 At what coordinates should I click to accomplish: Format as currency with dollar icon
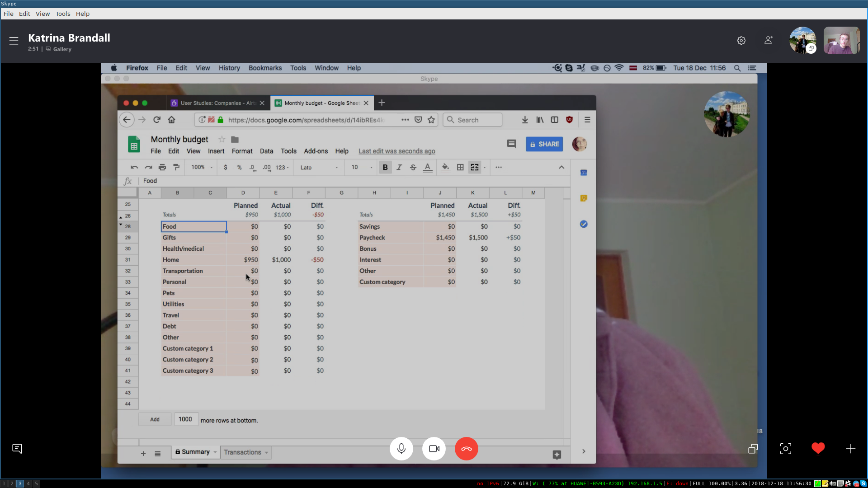pos(226,167)
